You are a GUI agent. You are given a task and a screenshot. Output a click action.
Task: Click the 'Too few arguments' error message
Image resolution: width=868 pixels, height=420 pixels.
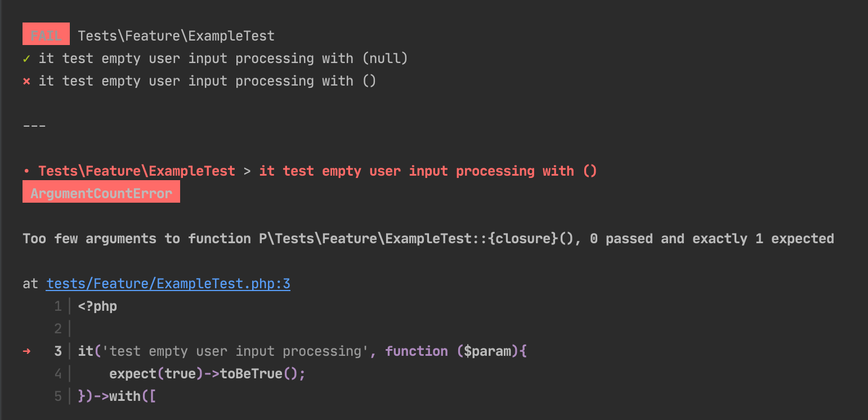pyautogui.click(x=428, y=239)
